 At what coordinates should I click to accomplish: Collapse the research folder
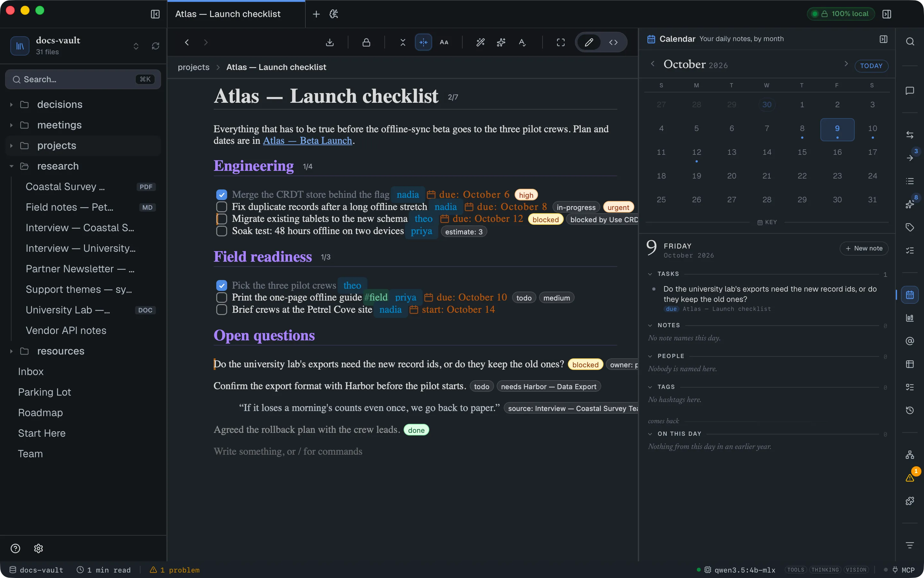[12, 166]
